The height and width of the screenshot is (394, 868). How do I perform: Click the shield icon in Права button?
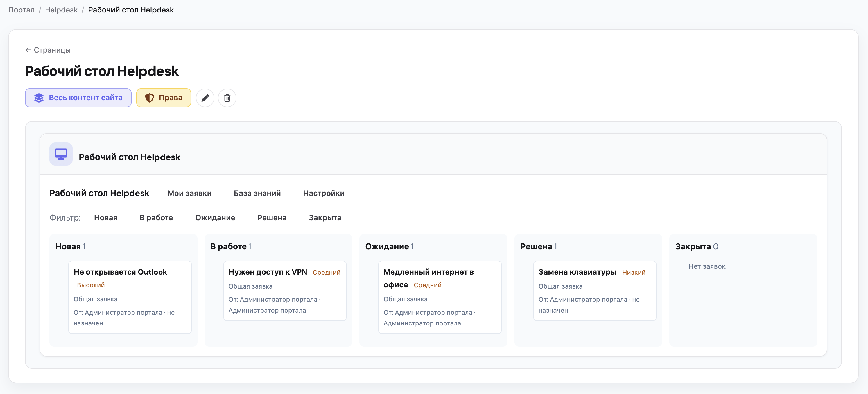point(149,98)
